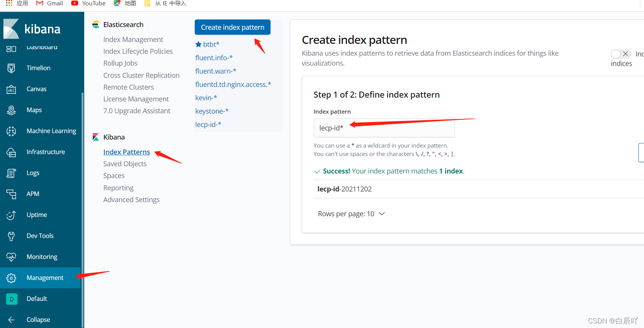Click the Collapse arrow icon
644x328 pixels.
[x=11, y=320]
